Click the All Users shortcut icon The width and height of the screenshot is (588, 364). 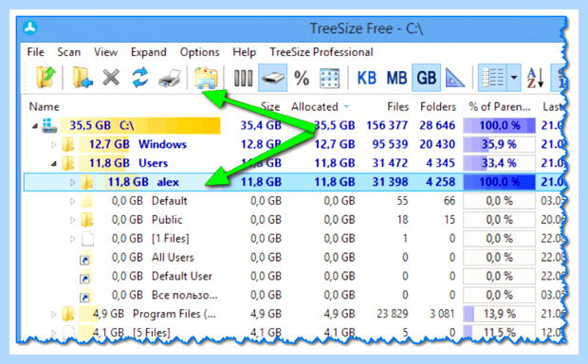(86, 258)
